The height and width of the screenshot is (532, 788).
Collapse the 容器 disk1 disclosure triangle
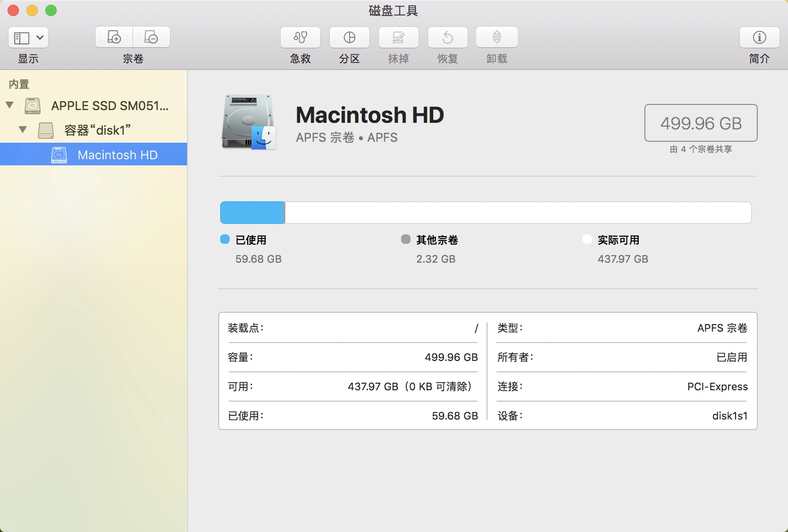[23, 129]
